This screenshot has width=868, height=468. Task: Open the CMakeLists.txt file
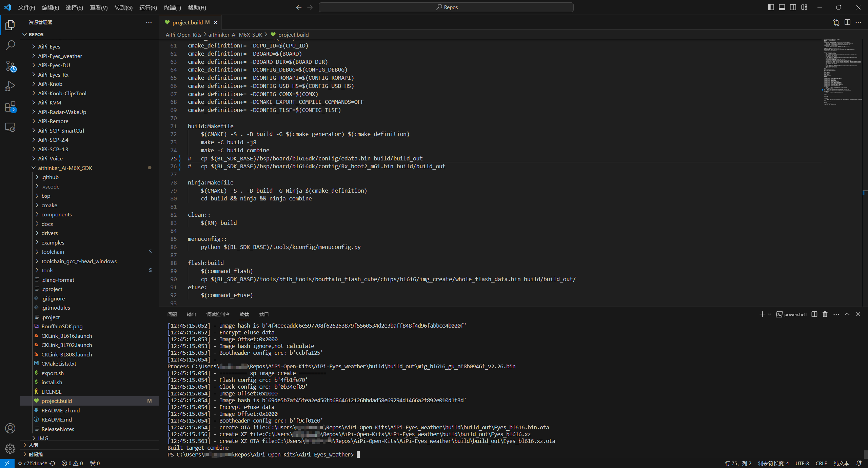[90, 364]
